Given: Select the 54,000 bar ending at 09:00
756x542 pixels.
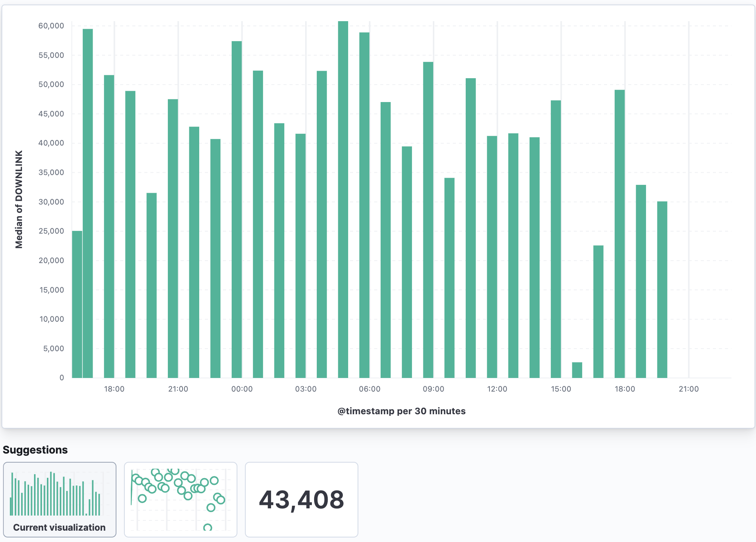Looking at the screenshot, I should (428, 220).
